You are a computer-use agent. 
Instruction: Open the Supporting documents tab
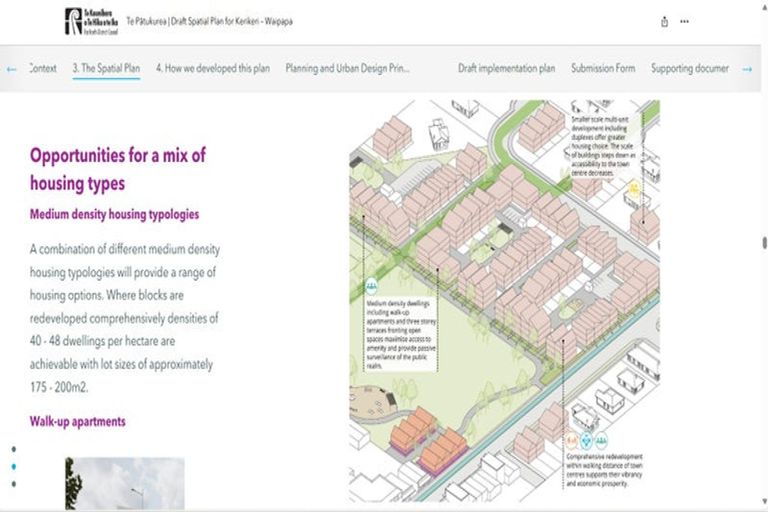[x=688, y=69]
